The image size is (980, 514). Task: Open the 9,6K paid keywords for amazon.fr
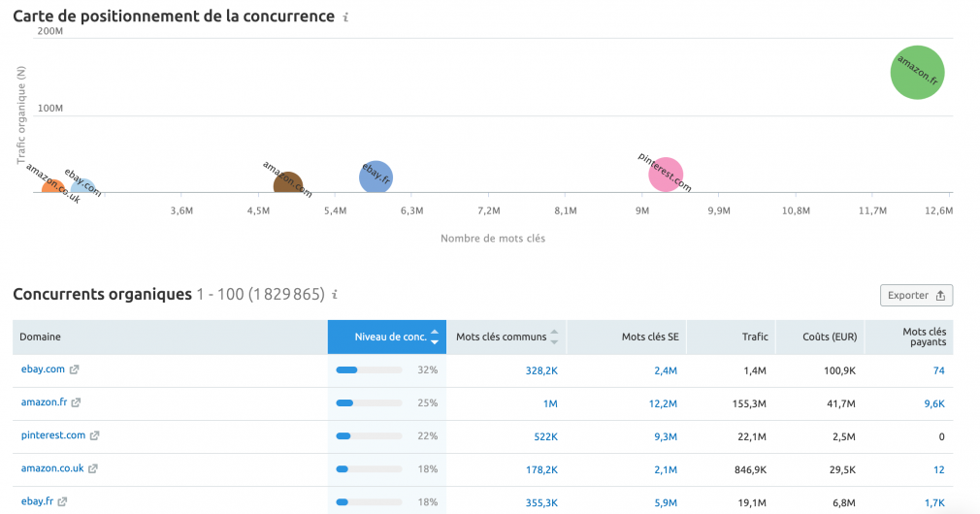(x=934, y=403)
